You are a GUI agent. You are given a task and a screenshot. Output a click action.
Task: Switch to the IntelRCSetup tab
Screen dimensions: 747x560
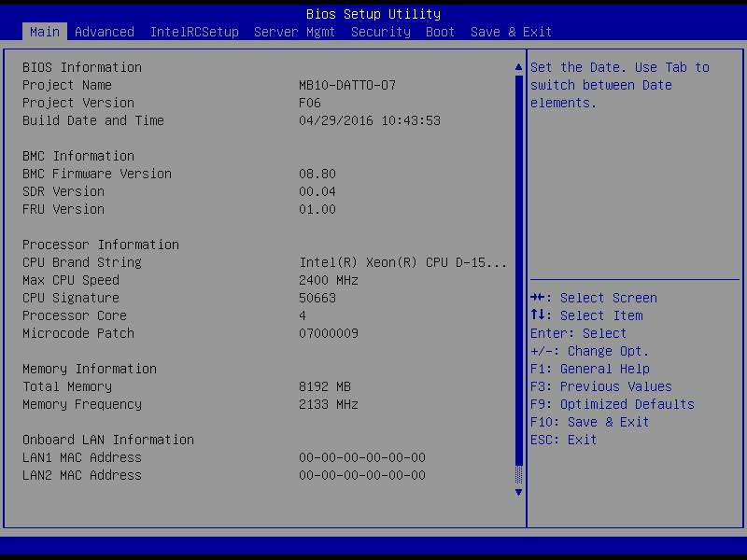194,32
